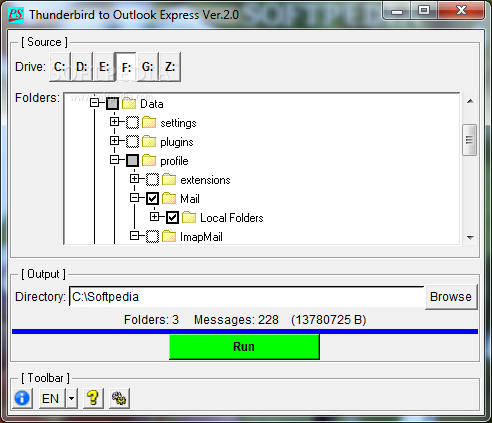Check the ImapMail folder checkbox

click(x=152, y=237)
